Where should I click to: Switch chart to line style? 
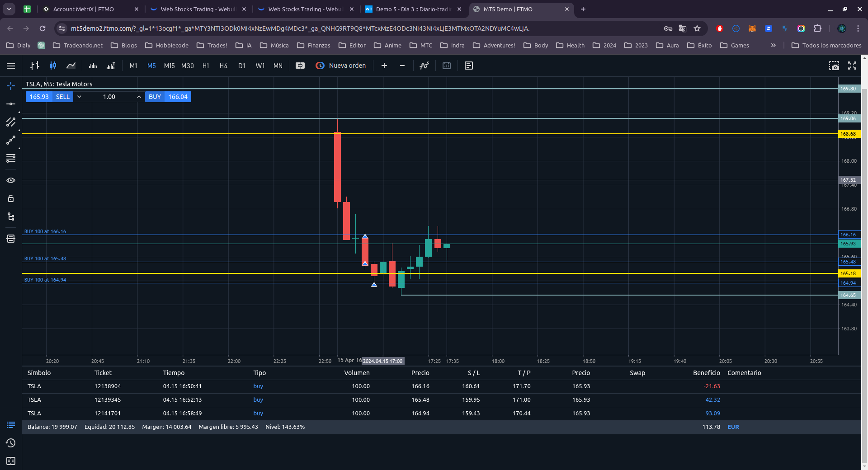[x=71, y=66]
